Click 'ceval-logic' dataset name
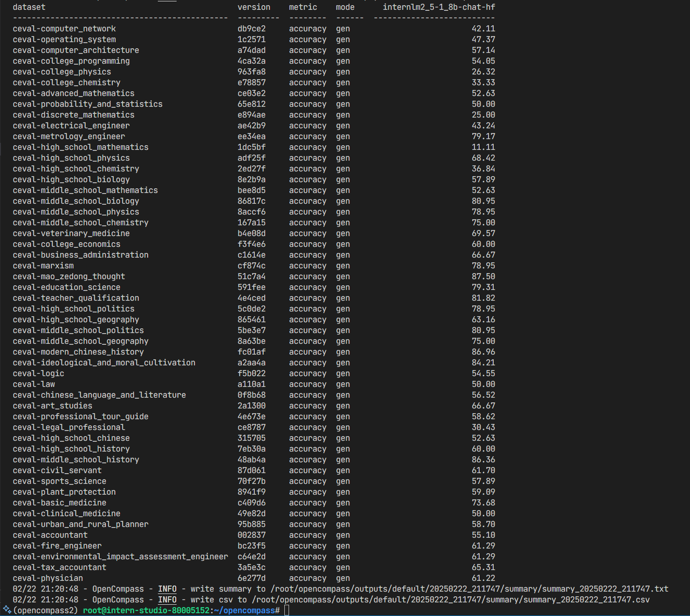Screen dimensions: 690x616 click(38, 373)
